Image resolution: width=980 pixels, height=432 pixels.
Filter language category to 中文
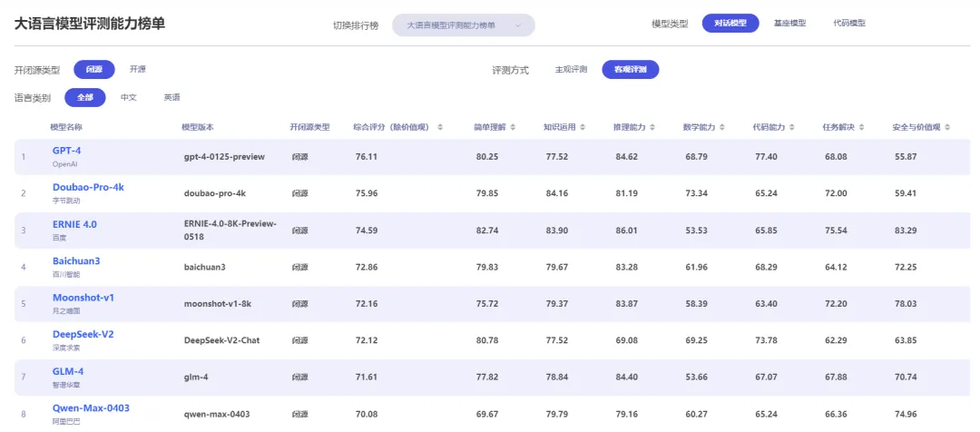(129, 97)
